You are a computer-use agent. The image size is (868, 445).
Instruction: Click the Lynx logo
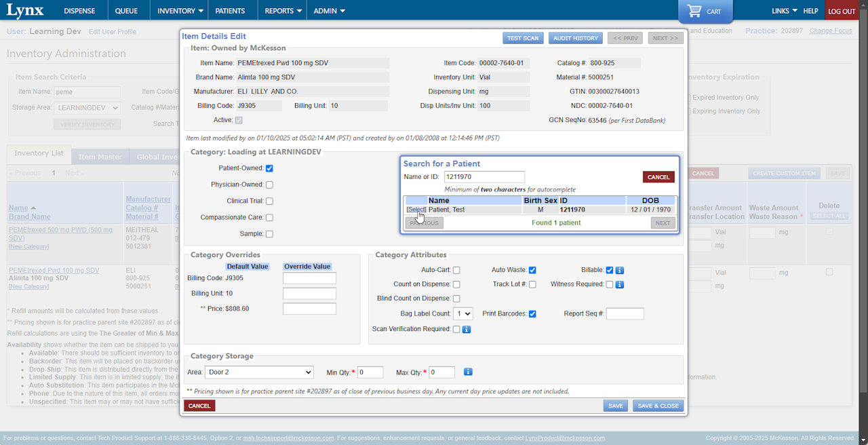(25, 11)
